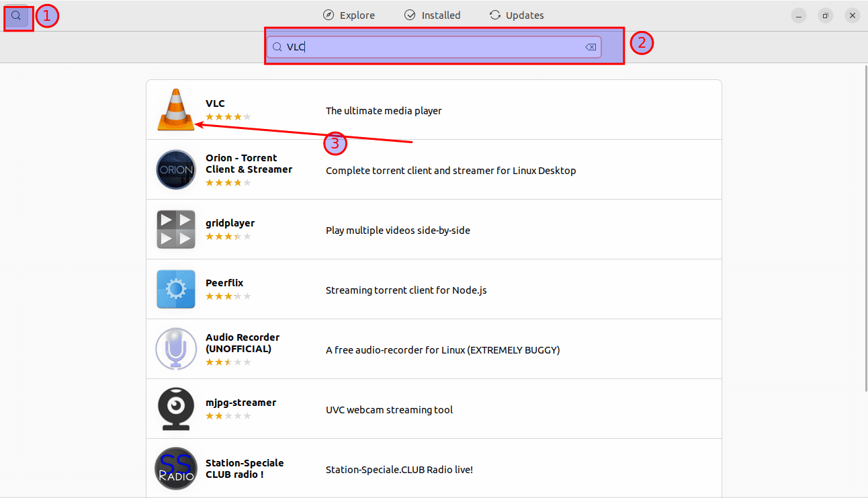Click the star rating under VLC
The height and width of the screenshot is (498, 868).
point(228,117)
